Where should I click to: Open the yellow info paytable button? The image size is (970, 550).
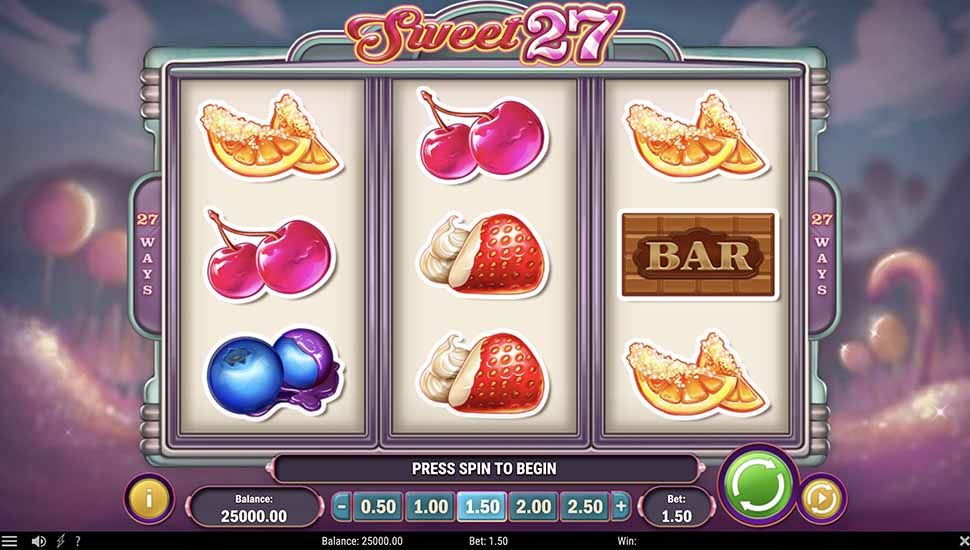click(x=148, y=497)
